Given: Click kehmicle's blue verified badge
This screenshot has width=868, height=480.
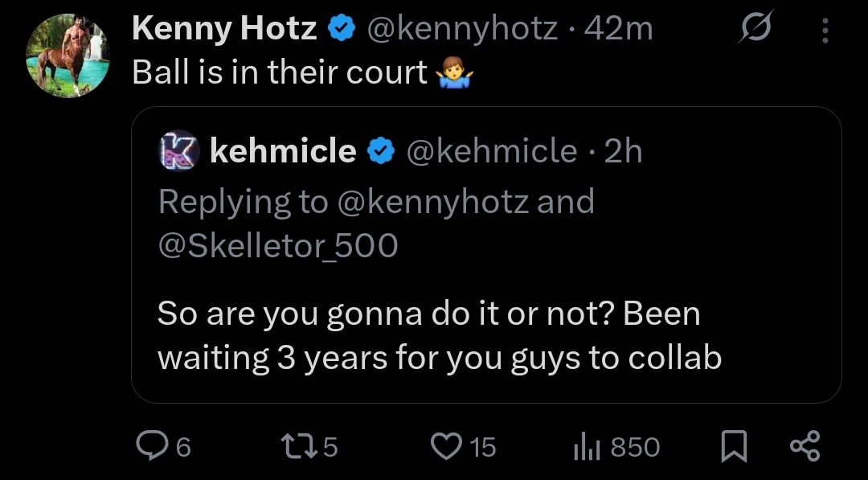Looking at the screenshot, I should [x=380, y=150].
